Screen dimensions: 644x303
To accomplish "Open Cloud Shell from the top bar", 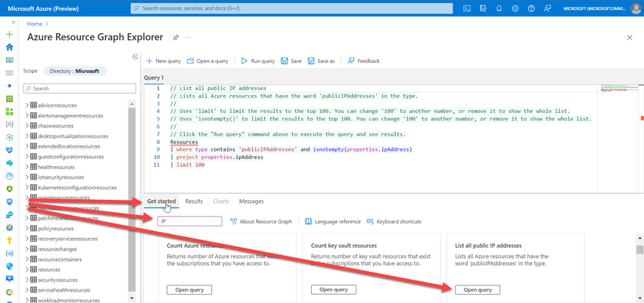I will click(x=467, y=8).
